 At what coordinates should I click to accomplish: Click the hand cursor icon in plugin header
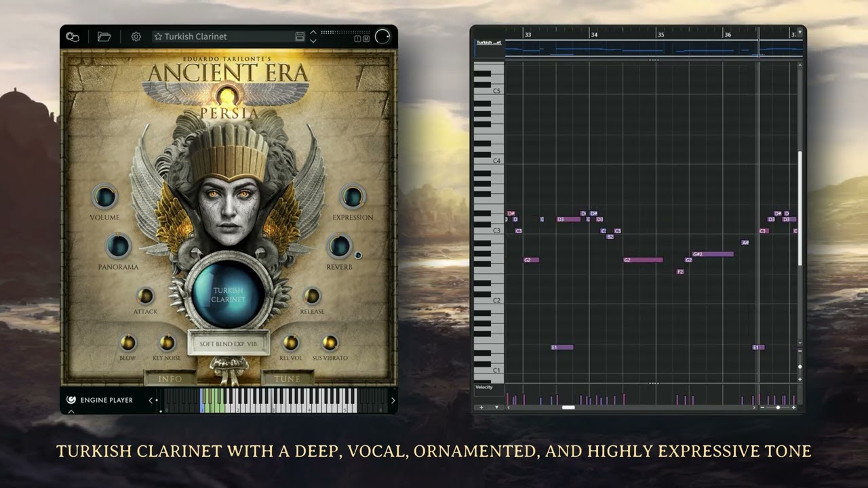click(x=73, y=37)
